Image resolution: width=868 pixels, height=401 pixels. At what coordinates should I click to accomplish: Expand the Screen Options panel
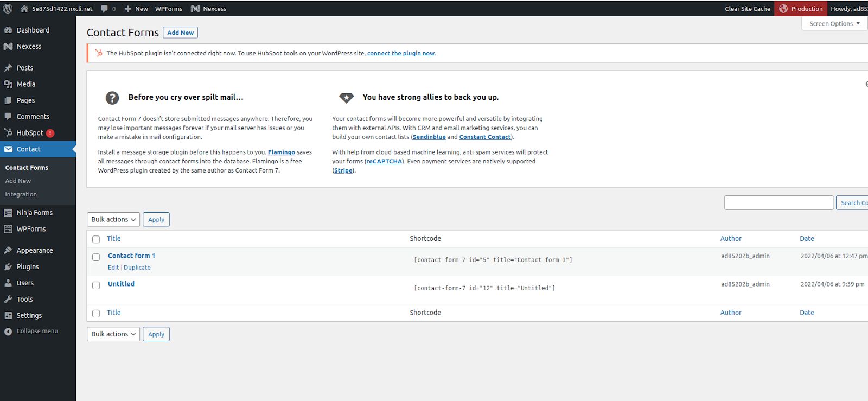tap(834, 23)
